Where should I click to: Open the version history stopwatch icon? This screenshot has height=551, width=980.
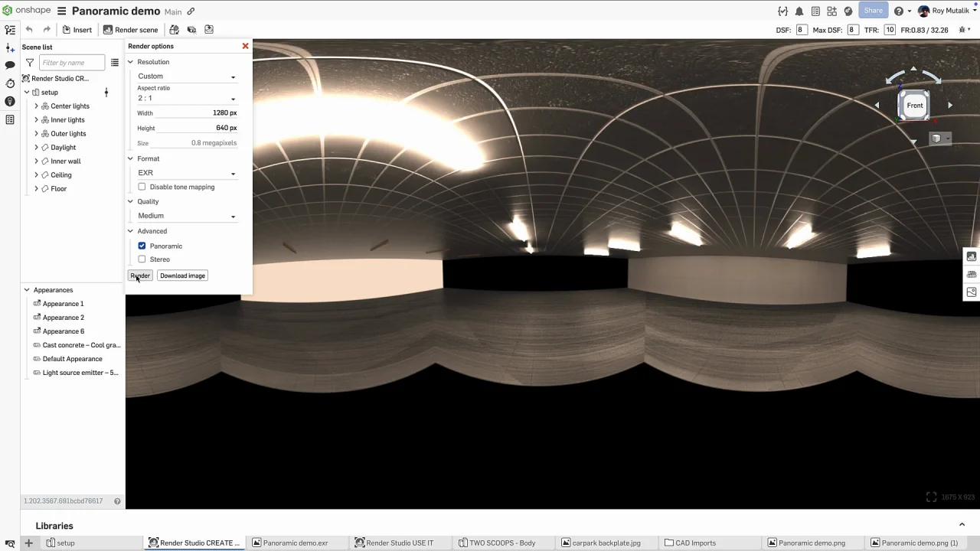pyautogui.click(x=10, y=83)
